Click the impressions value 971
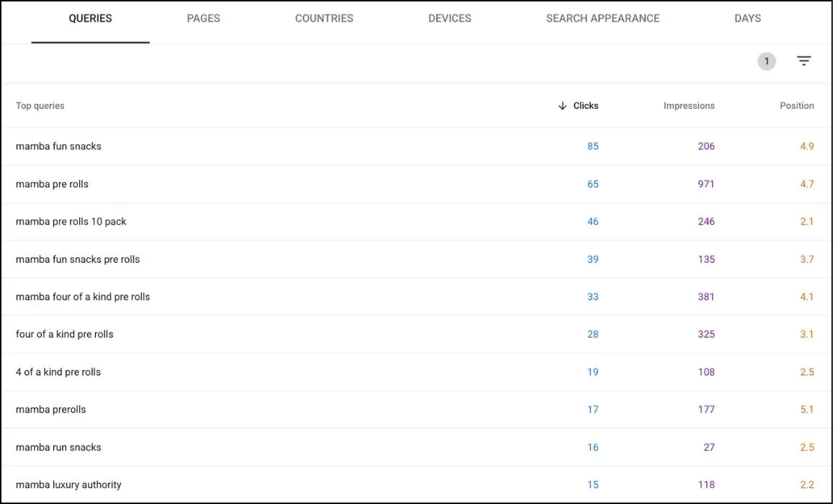Screen dimensions: 833x504 point(706,184)
